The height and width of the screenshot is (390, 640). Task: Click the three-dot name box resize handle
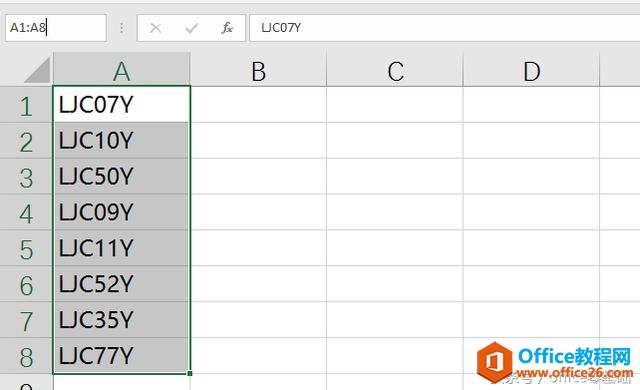pos(122,28)
